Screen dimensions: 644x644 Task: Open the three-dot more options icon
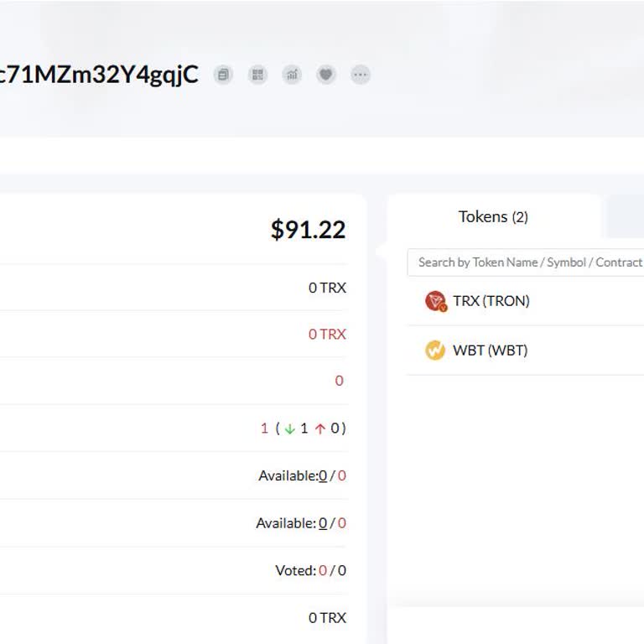coord(361,75)
